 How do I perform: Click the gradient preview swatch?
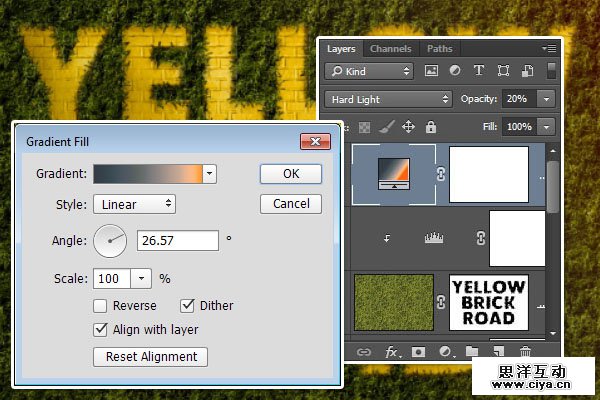click(x=147, y=173)
